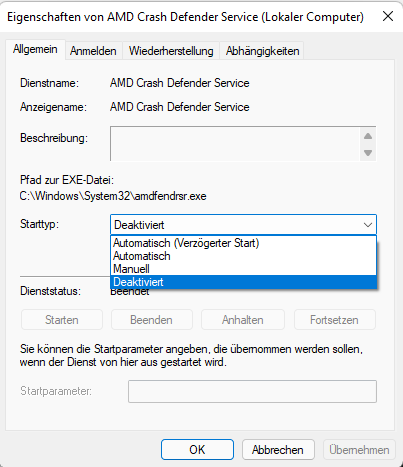Confirm changes with the OK button
The height and width of the screenshot is (467, 403).
197,450
